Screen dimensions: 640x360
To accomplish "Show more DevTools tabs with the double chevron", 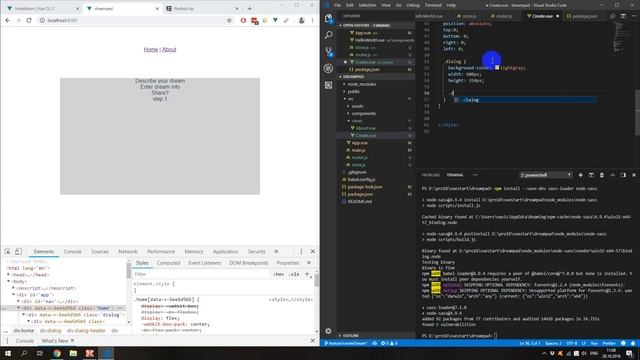I will (276, 251).
